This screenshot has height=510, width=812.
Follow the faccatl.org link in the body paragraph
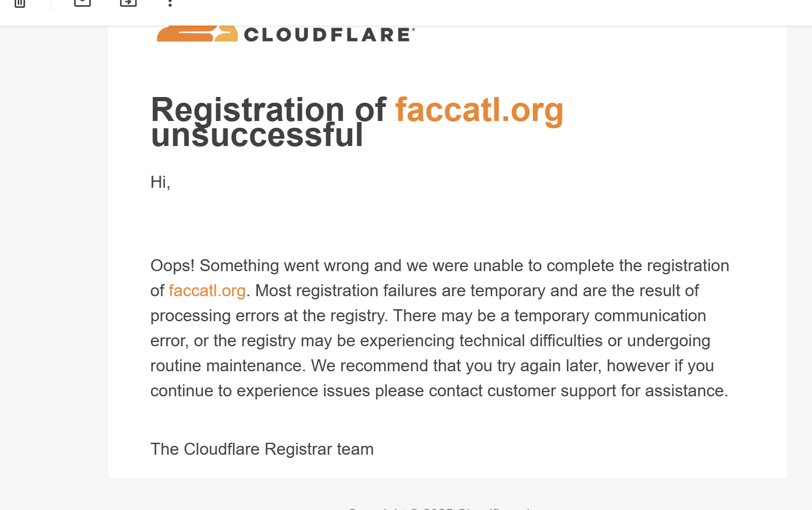207,290
